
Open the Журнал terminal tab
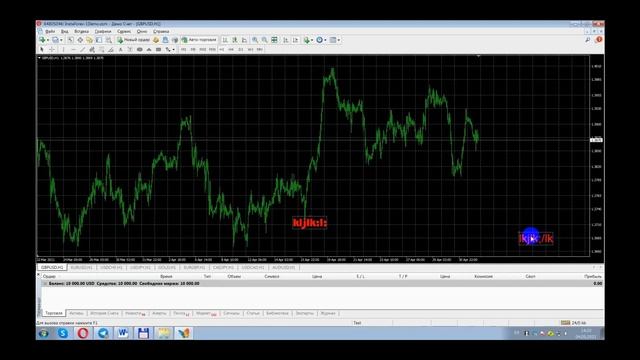(x=328, y=313)
